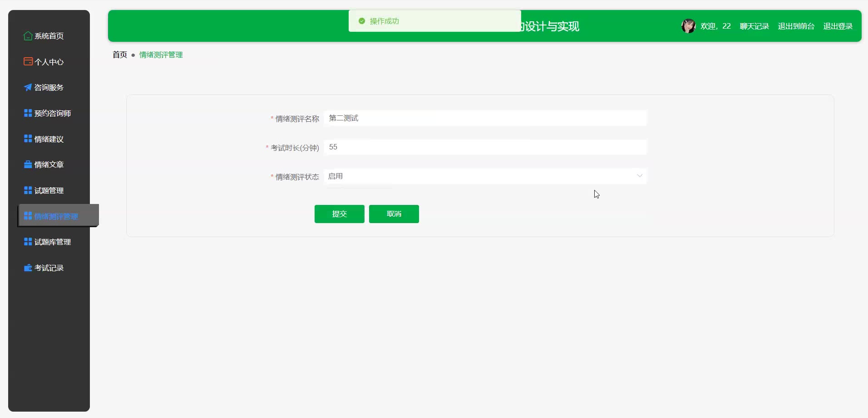Viewport: 868px width, 418px height.
Task: Click the 欢迎, 22 greeting text
Action: pyautogui.click(x=715, y=26)
